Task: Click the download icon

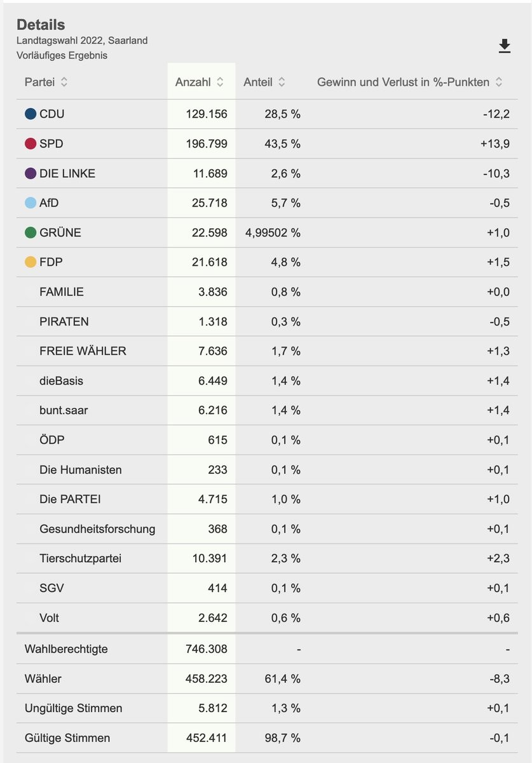Action: tap(504, 46)
